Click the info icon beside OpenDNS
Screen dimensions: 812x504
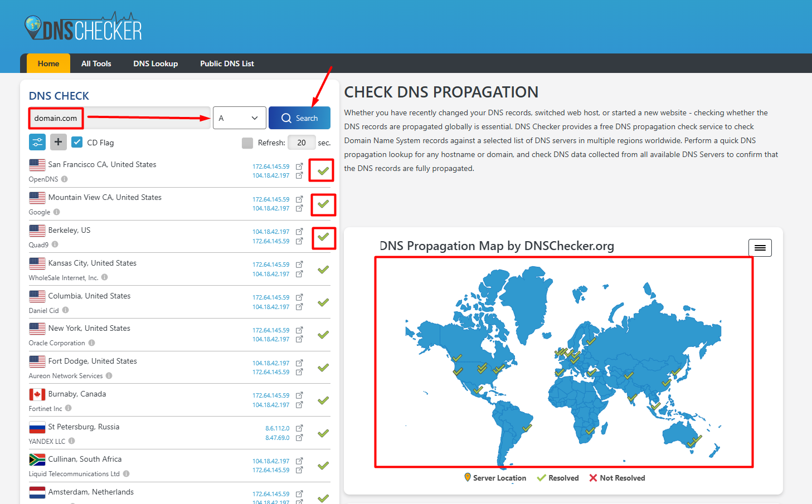click(x=65, y=179)
